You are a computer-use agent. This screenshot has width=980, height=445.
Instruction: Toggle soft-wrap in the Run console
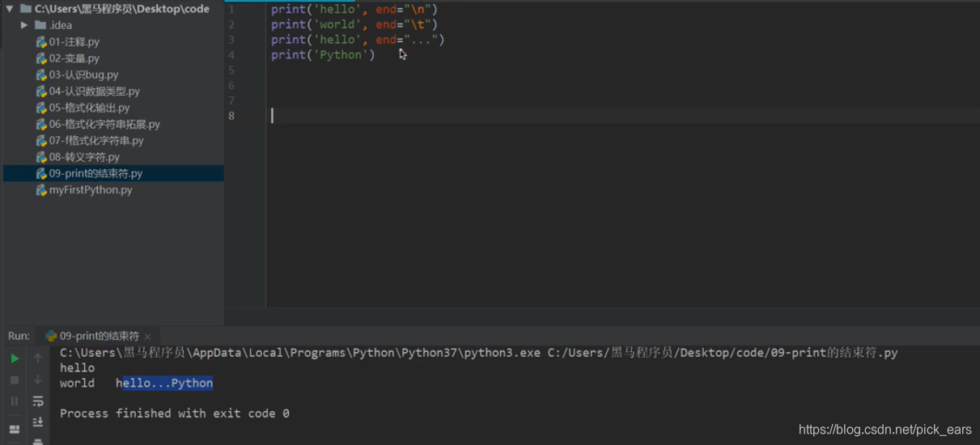tap(38, 401)
